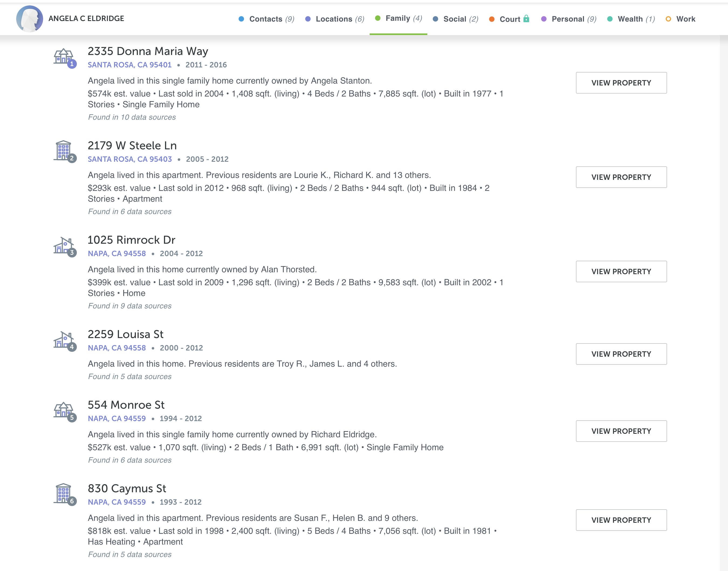Select the Social tab
This screenshot has width=728, height=571.
455,19
